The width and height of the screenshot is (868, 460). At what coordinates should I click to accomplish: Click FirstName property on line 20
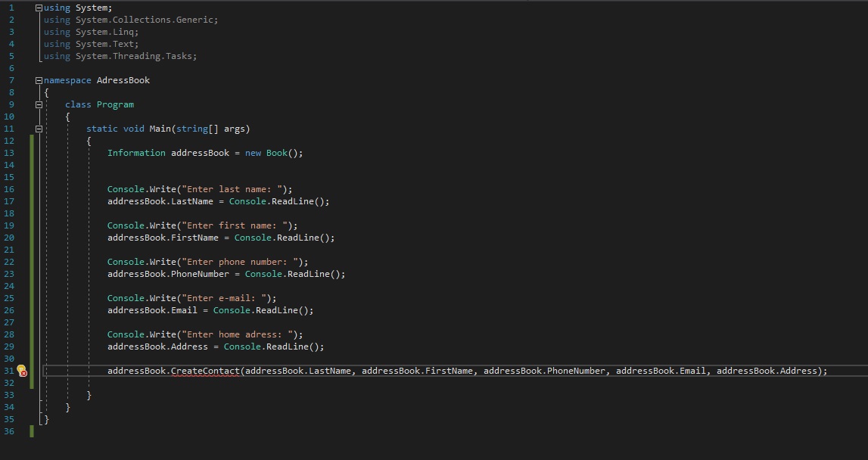194,238
